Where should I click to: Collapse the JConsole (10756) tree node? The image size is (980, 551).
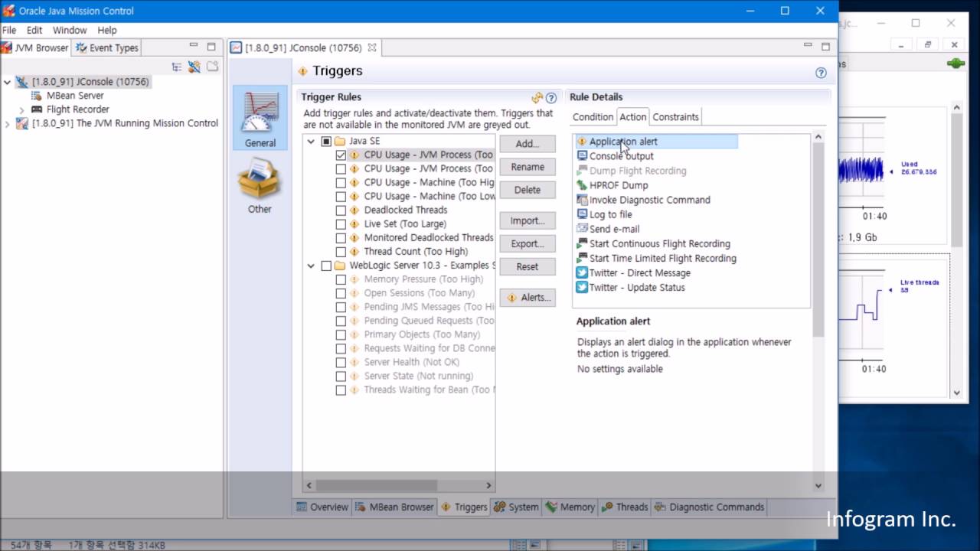(7, 82)
